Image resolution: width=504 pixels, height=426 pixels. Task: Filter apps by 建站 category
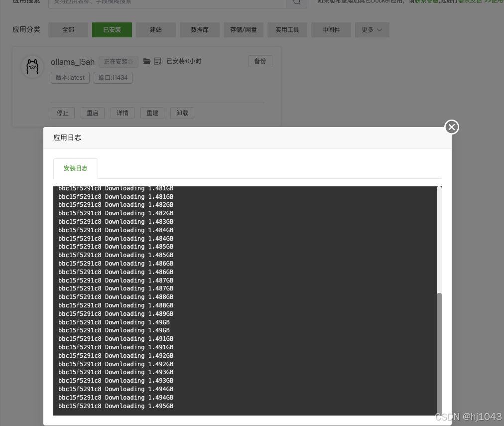156,30
